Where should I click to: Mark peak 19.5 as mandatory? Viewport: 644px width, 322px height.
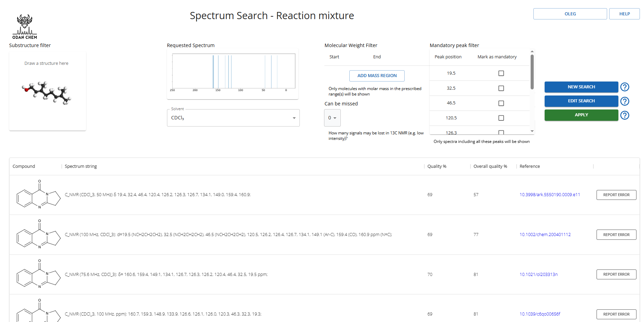(x=501, y=73)
